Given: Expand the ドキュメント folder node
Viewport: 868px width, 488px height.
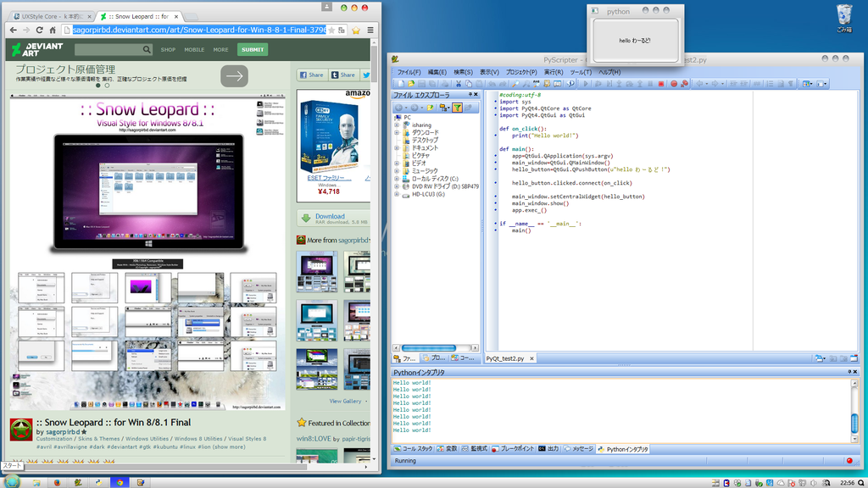Looking at the screenshot, I should (x=397, y=148).
